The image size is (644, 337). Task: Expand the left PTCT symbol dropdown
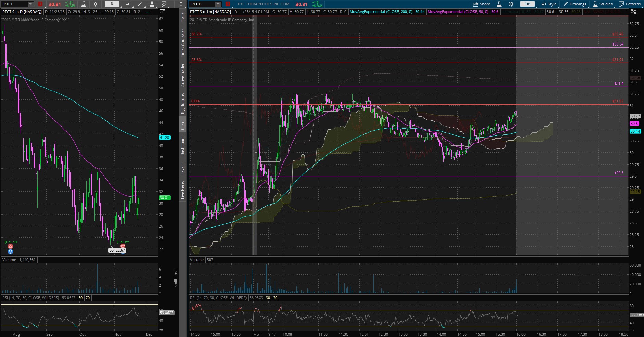point(30,4)
